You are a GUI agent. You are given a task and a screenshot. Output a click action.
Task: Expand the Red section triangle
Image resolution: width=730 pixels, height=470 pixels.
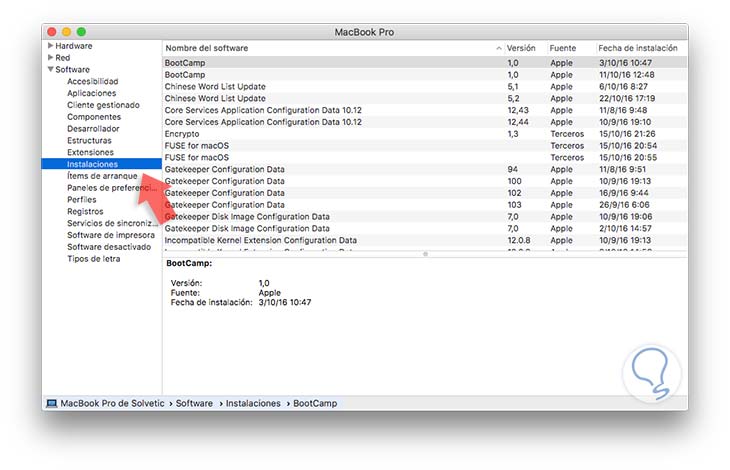coord(50,57)
